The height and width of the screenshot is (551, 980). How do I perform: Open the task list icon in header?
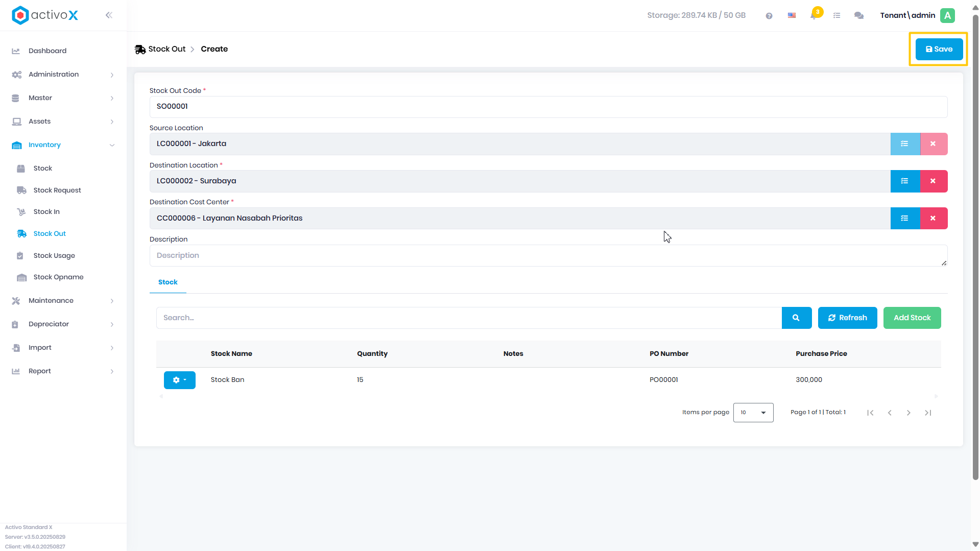point(836,15)
